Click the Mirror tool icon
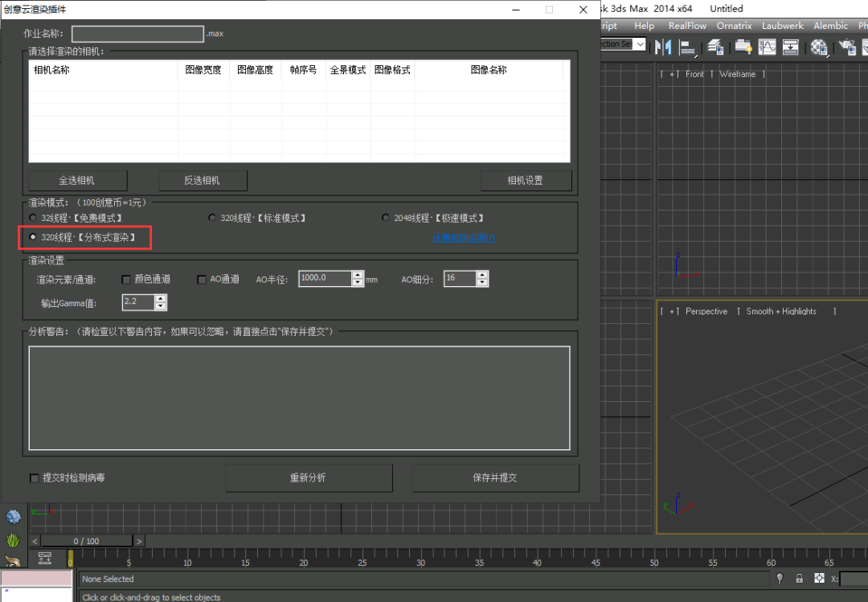This screenshot has height=602, width=868. [663, 47]
